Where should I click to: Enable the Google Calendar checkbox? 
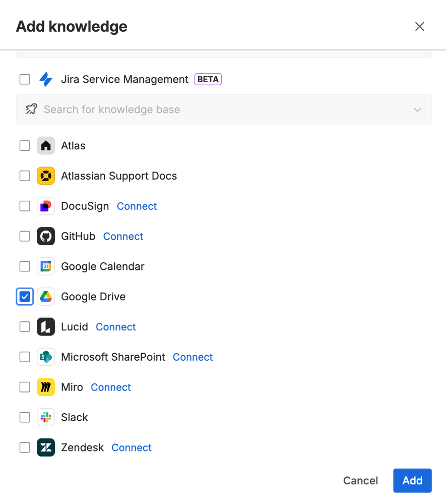(25, 266)
